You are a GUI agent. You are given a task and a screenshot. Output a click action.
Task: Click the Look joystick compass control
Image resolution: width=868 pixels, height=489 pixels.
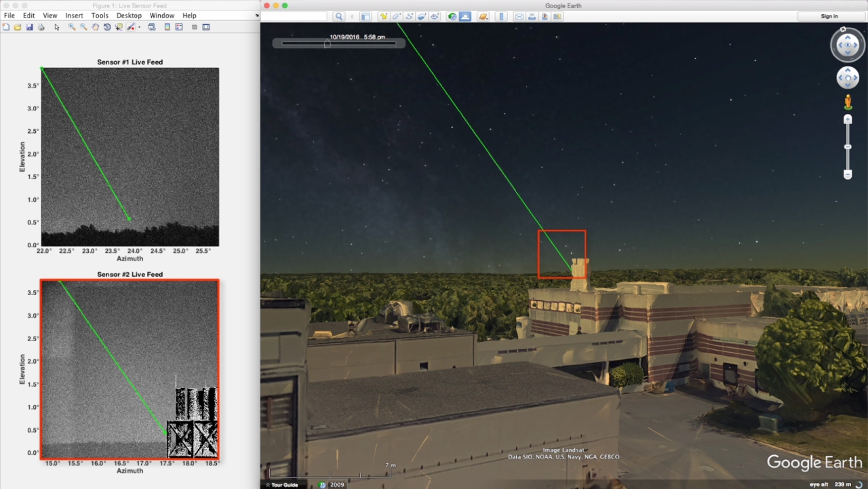[x=848, y=45]
